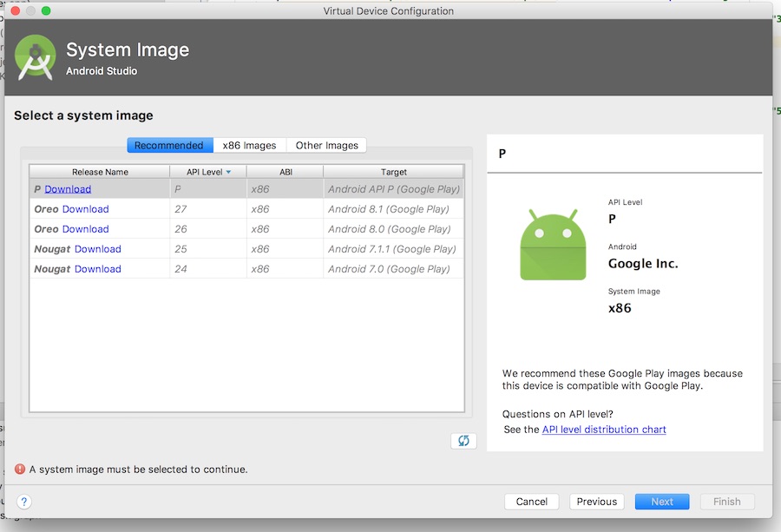Click API level 24 cell
The height and width of the screenshot is (532, 781).
coord(208,269)
